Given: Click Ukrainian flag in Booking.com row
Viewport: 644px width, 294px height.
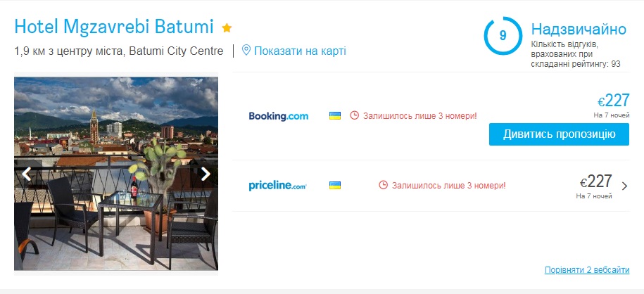Looking at the screenshot, I should (x=335, y=115).
